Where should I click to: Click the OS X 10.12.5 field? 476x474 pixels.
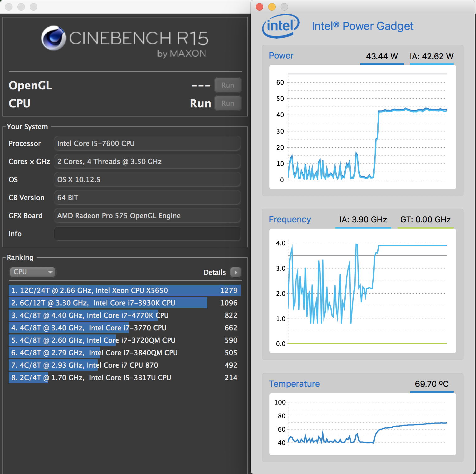tap(147, 179)
